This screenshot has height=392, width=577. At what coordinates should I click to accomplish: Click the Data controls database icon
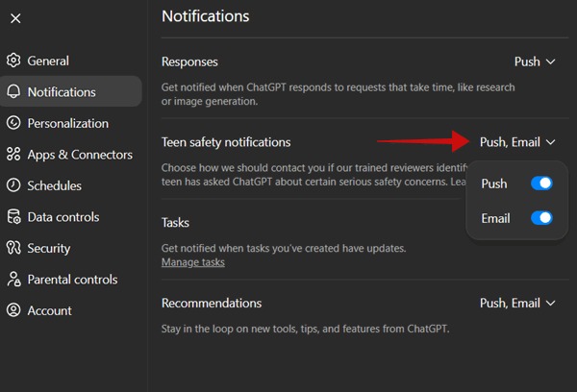(13, 216)
